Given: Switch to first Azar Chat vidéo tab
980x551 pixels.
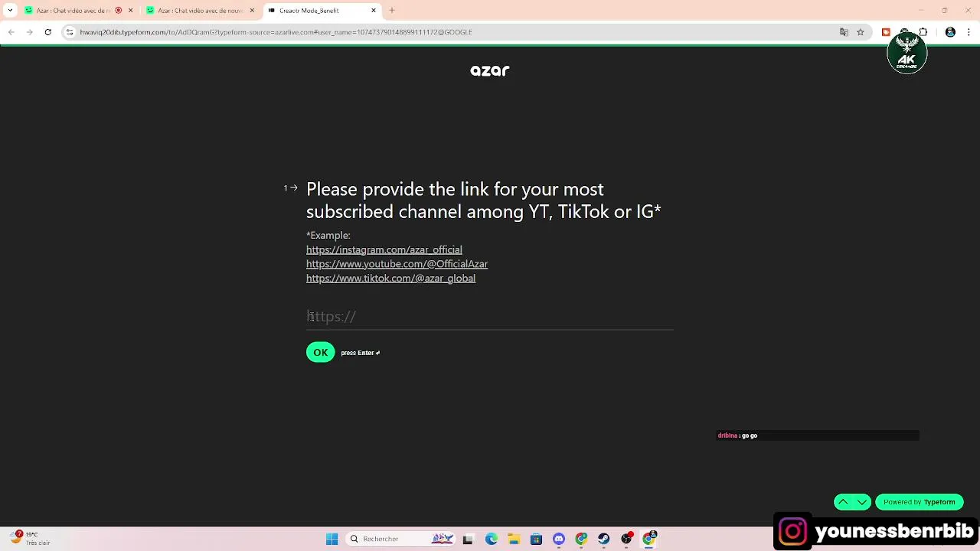Looking at the screenshot, I should click(x=73, y=11).
